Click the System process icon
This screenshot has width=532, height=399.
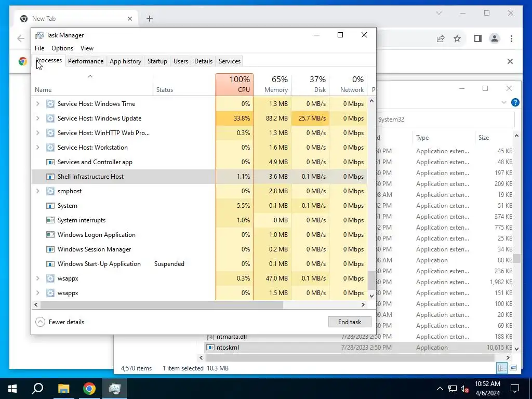click(50, 206)
